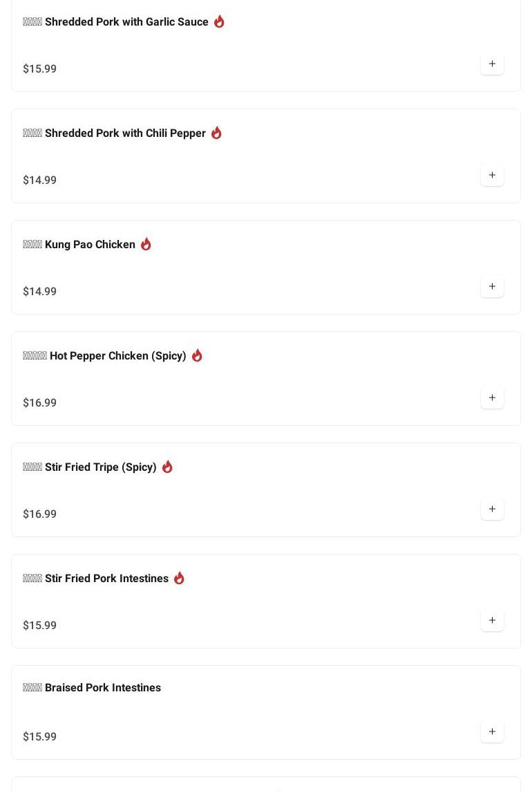Add Shredded Pork with Chili Pepper to order
The height and width of the screenshot is (793, 532).
[492, 176]
